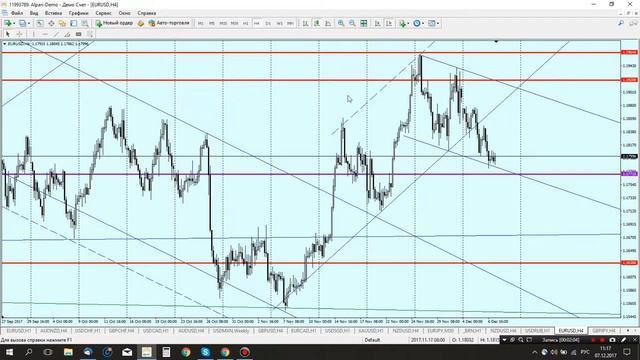This screenshot has height=360, width=640.
Task: Open the profiles icon
Action: coord(22,23)
